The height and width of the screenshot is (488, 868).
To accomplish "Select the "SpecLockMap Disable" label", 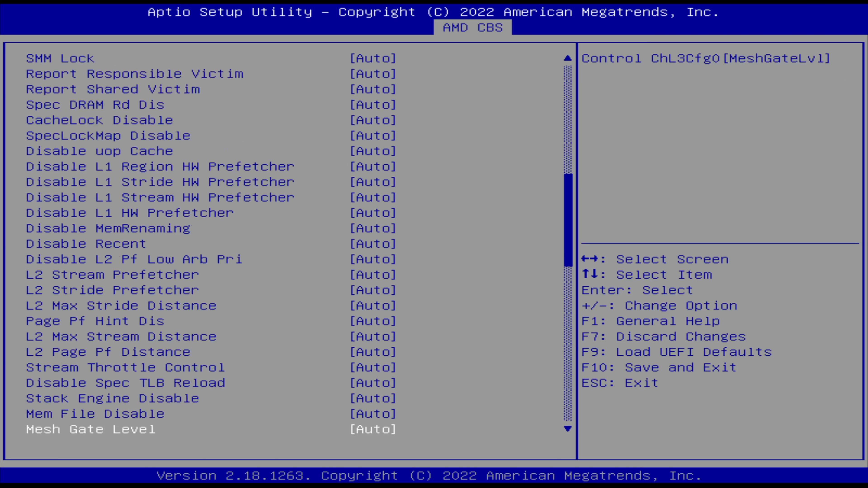I will pos(108,136).
